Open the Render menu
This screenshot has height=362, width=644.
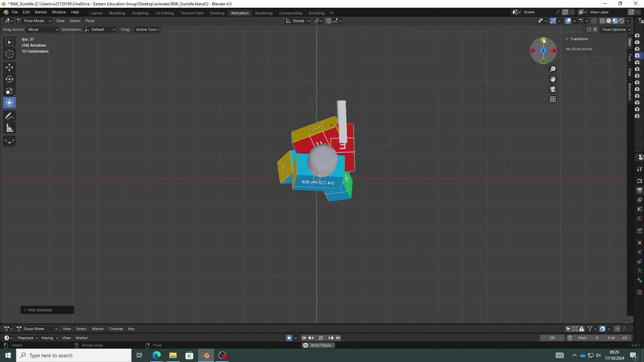coord(41,12)
